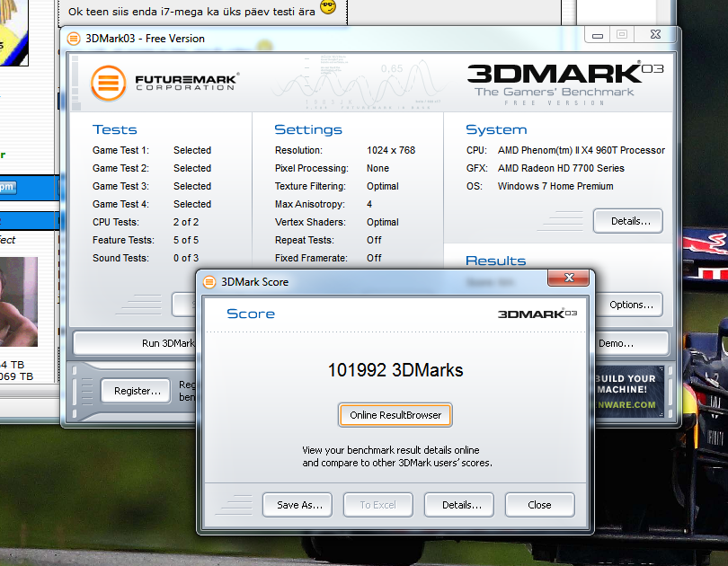Click the 3DMARK03 Gamers' Benchmark logo
Viewport: 728px width, 566px height.
point(565,84)
